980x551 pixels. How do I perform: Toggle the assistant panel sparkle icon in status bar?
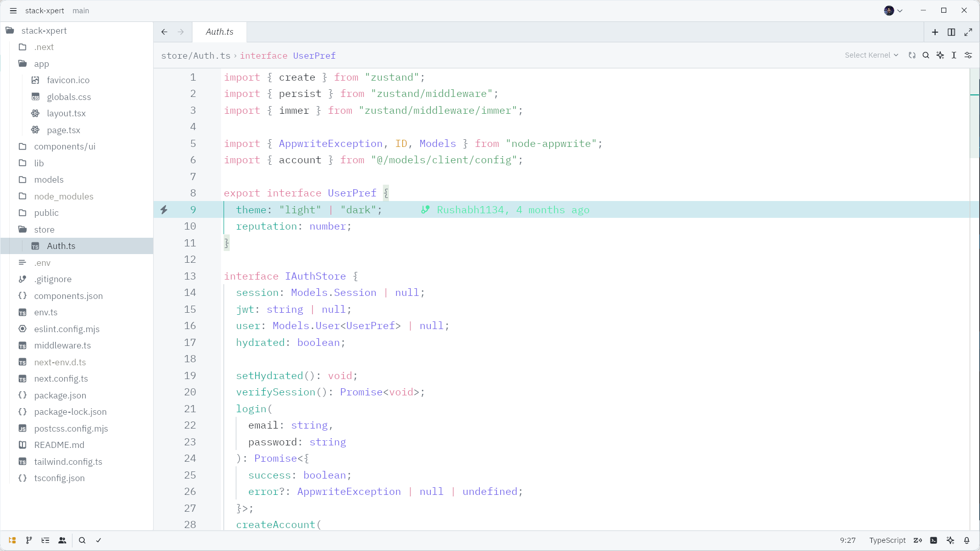click(x=950, y=540)
